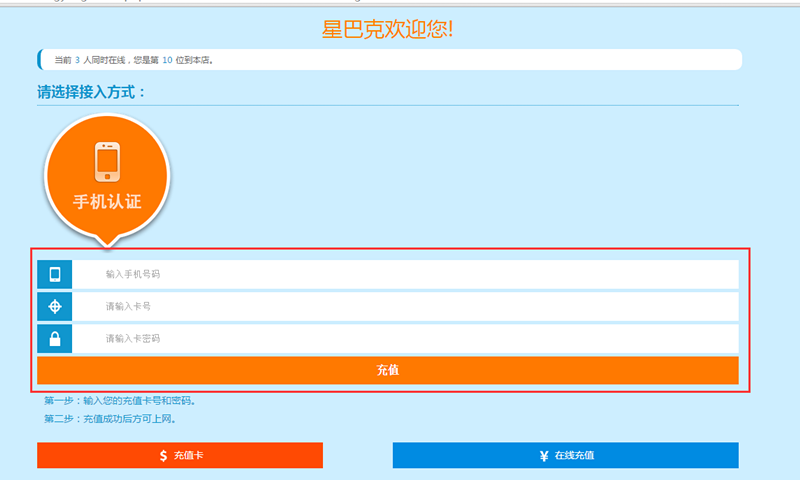Click the 第一步 instruction text
The height and width of the screenshot is (480, 800).
119,401
